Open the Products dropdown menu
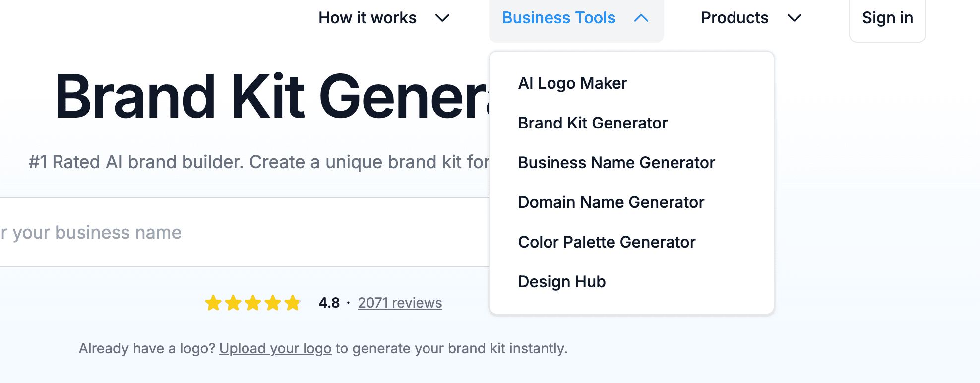The width and height of the screenshot is (980, 383). (x=751, y=18)
